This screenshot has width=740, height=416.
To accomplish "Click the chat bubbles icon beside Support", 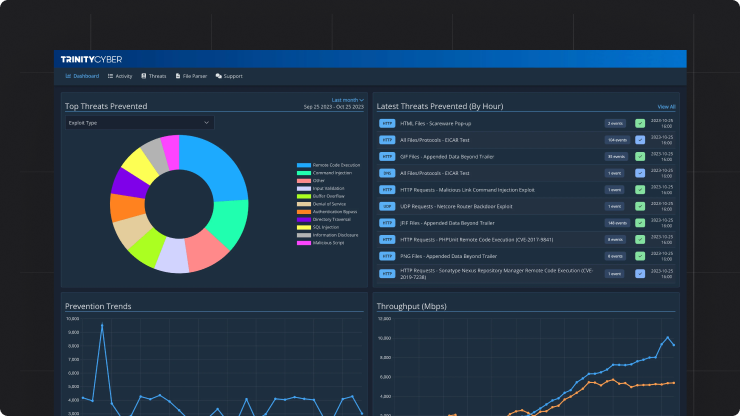I will coord(219,76).
